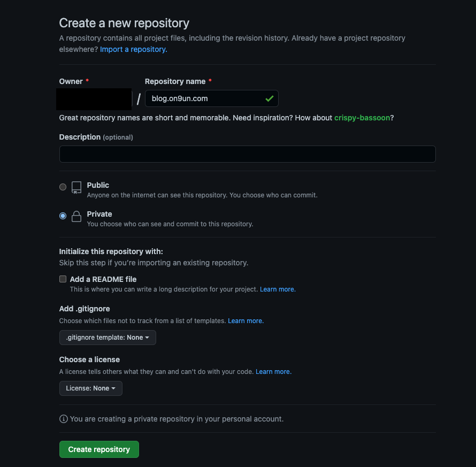This screenshot has height=467, width=476.
Task: Click the green checkmark in name field
Action: tap(269, 98)
